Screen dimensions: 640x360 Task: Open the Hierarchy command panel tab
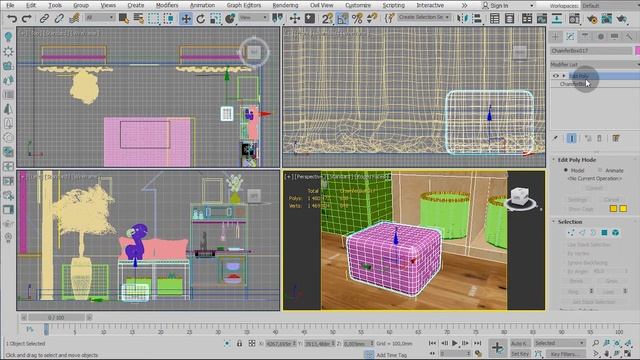coord(585,36)
